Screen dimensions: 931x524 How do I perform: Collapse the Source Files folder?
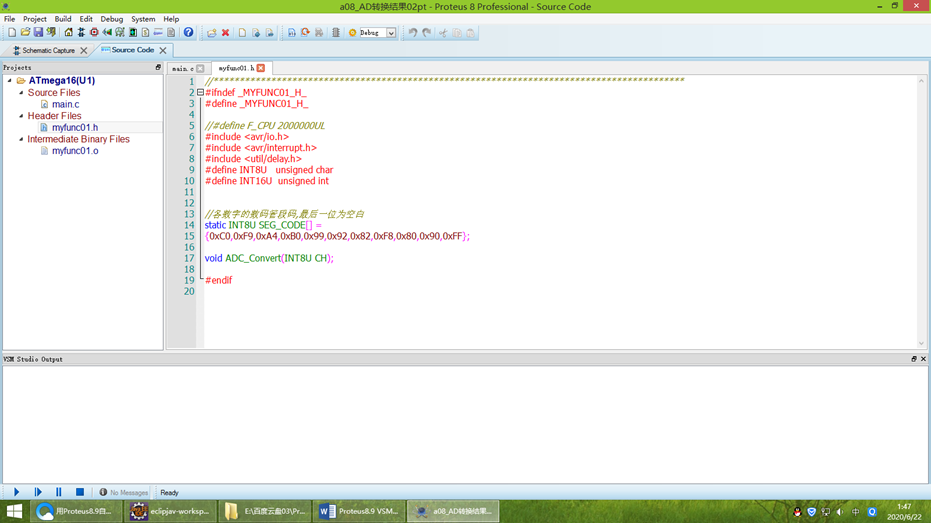click(x=21, y=93)
